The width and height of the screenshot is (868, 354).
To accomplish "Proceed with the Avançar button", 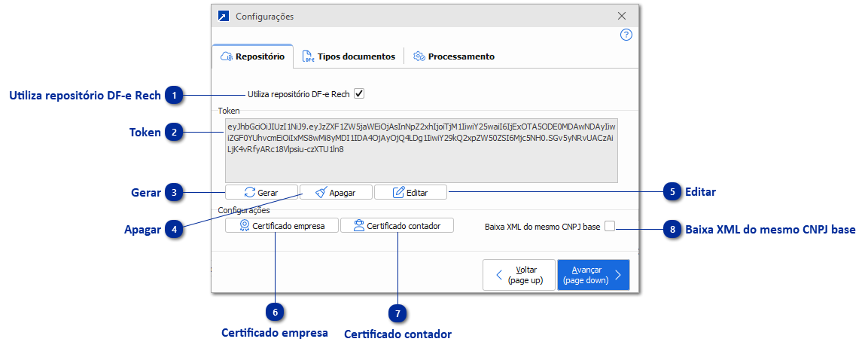I will [x=593, y=275].
